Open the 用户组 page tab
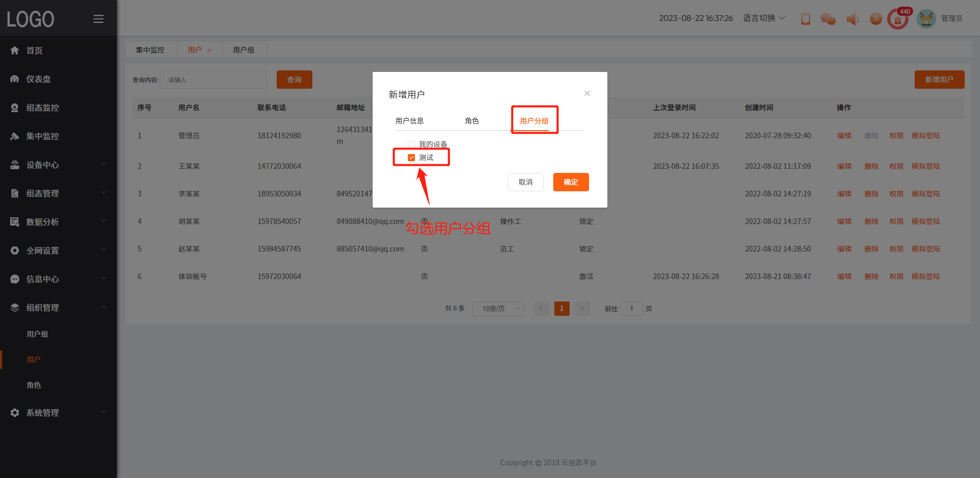 (x=243, y=50)
